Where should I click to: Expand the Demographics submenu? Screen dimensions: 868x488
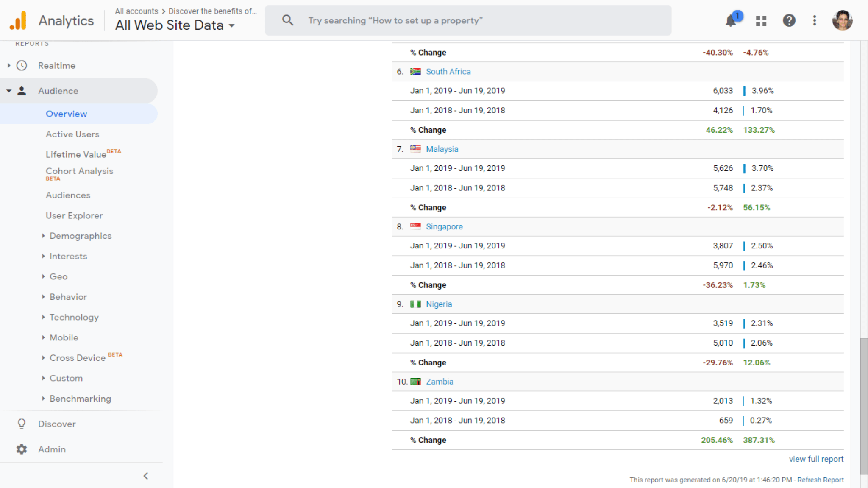[43, 236]
